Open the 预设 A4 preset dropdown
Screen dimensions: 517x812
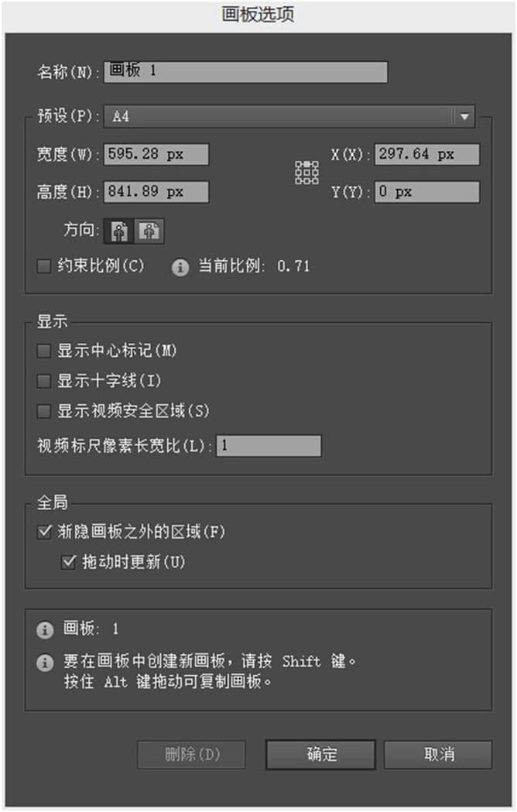pyautogui.click(x=464, y=116)
